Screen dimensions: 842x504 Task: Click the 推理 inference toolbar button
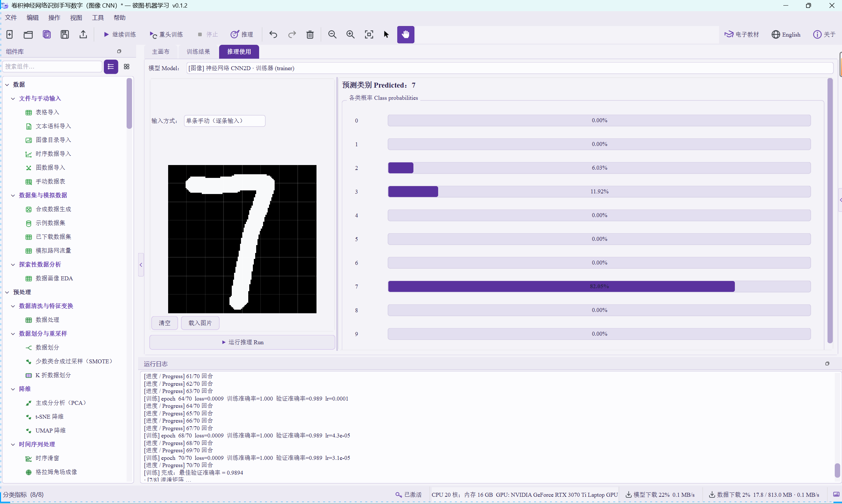242,34
